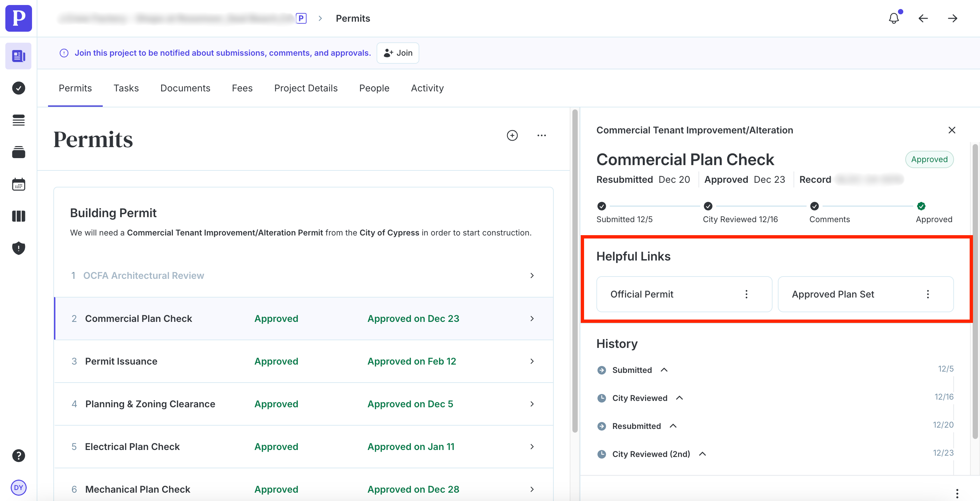This screenshot has height=501, width=980.
Task: Click the add permit plus circle icon
Action: coord(512,135)
